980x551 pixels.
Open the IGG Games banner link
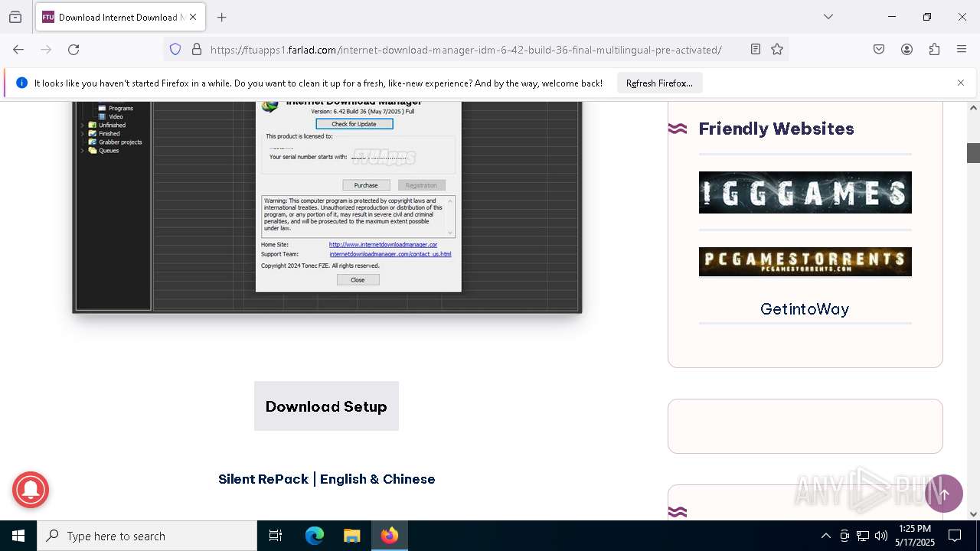[x=805, y=192]
